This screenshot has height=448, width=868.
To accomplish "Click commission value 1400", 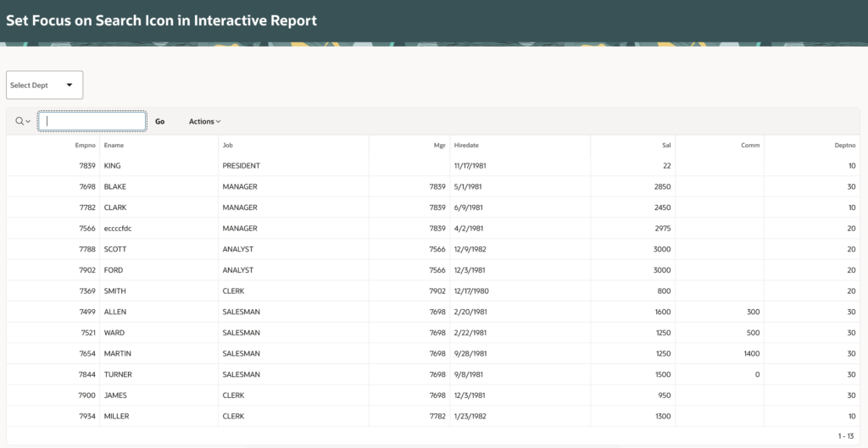I will click(752, 353).
